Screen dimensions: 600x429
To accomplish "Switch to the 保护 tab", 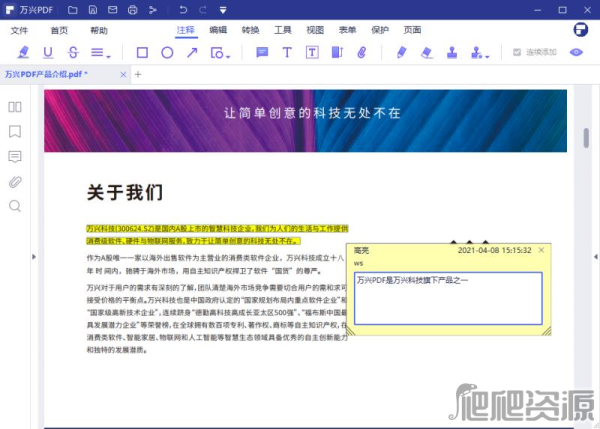I will 380,30.
